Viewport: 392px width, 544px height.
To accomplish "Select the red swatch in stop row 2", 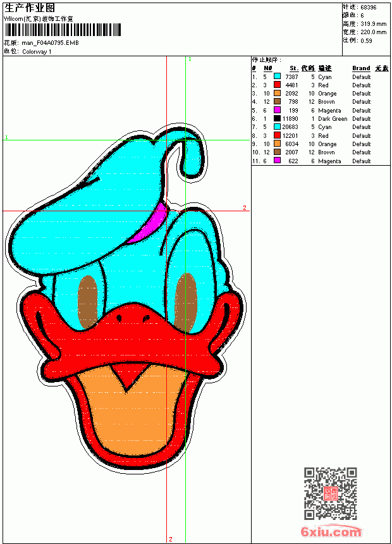I will 277,84.
